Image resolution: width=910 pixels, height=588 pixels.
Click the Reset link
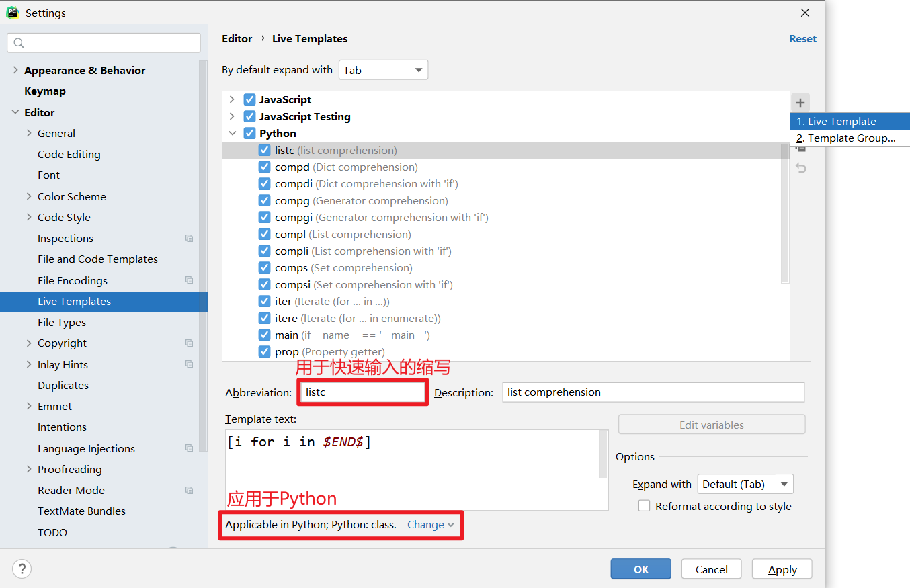802,38
